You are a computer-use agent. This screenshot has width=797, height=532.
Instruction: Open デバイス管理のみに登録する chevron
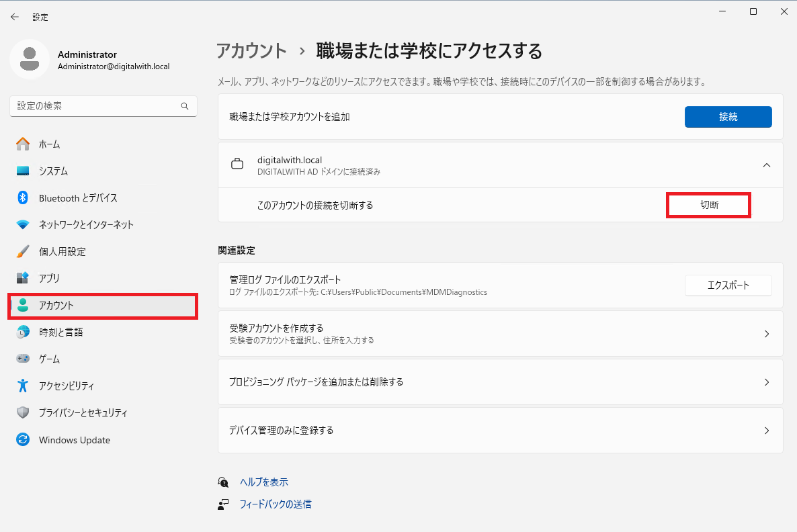(767, 431)
